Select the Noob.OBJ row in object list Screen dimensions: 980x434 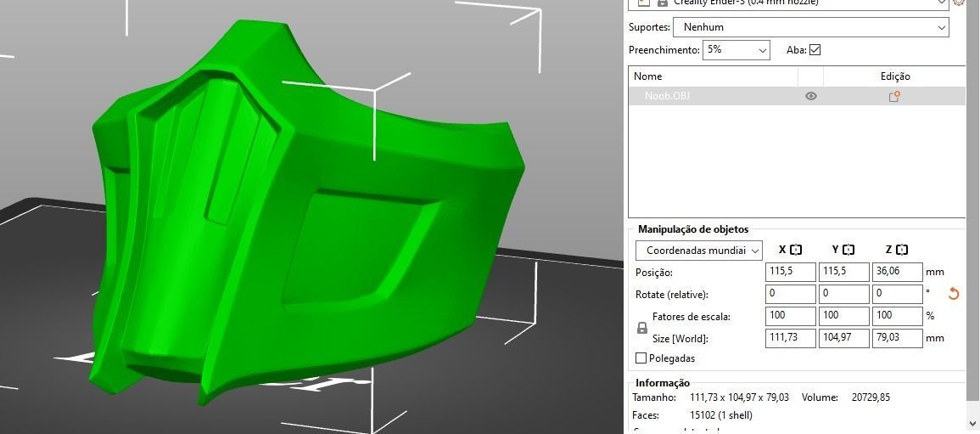coord(797,96)
